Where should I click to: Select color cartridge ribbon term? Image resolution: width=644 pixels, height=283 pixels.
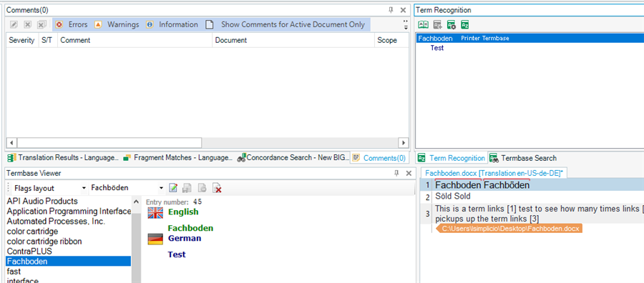point(44,241)
